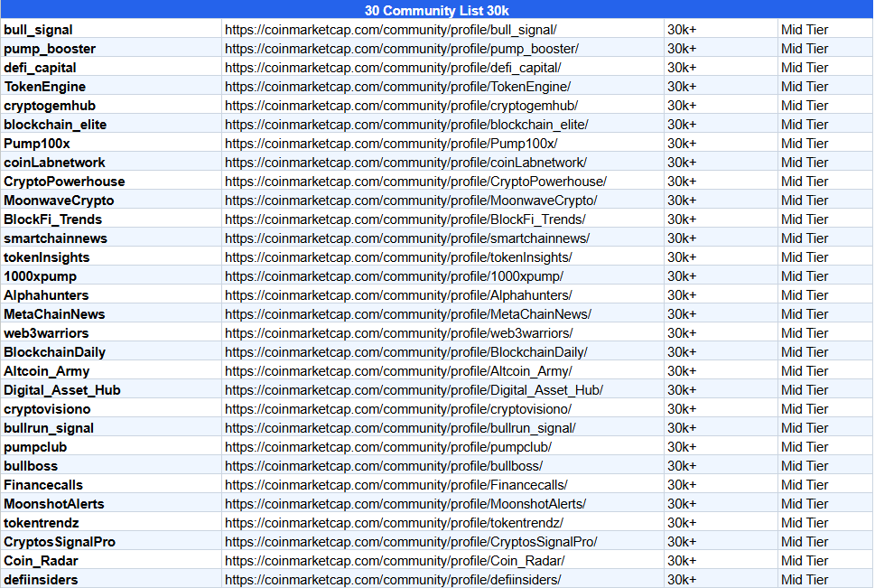Viewport: 875px width, 588px height.
Task: Open the Digital_Asset_Hub profile link
Action: tap(414, 390)
